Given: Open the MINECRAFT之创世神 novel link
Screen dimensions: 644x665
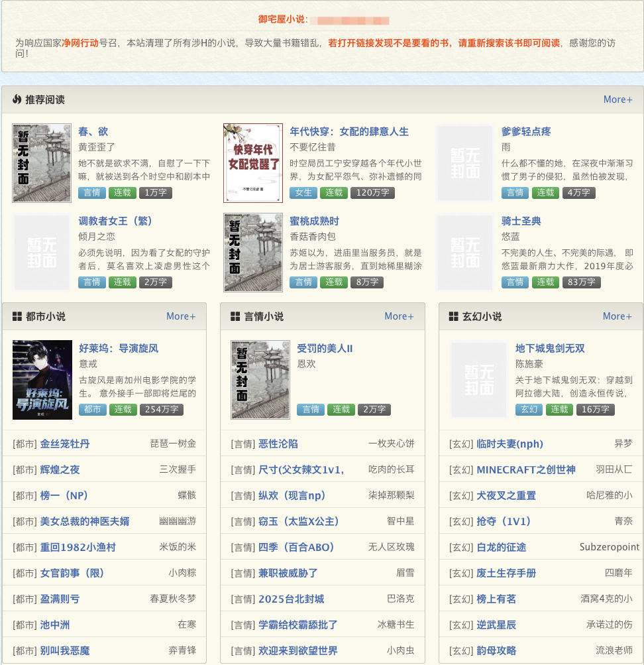Looking at the screenshot, I should [x=526, y=469].
